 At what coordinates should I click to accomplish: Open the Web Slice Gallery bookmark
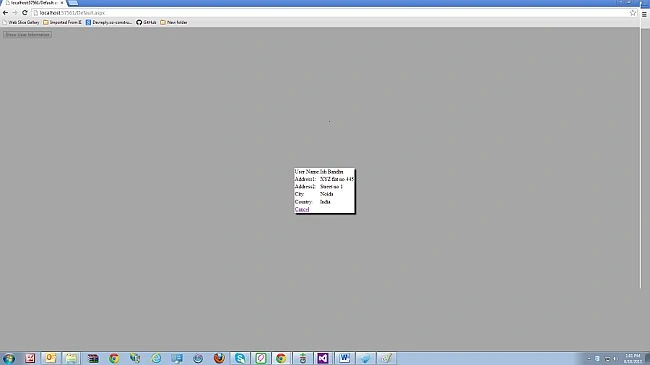click(x=21, y=22)
